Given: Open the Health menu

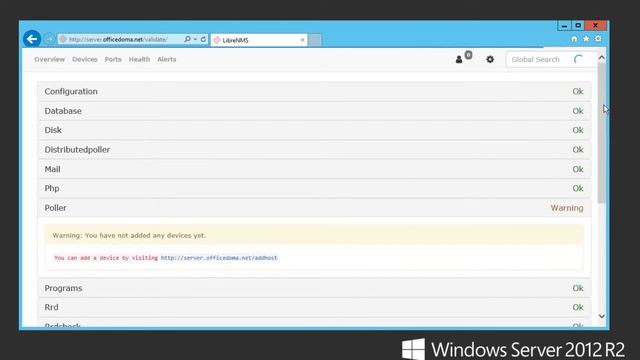Looking at the screenshot, I should point(139,59).
